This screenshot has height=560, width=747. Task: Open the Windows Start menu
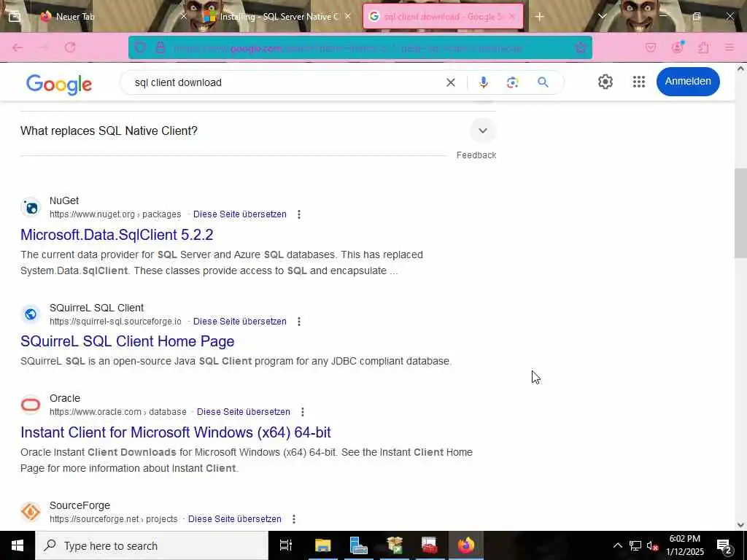pos(18,545)
